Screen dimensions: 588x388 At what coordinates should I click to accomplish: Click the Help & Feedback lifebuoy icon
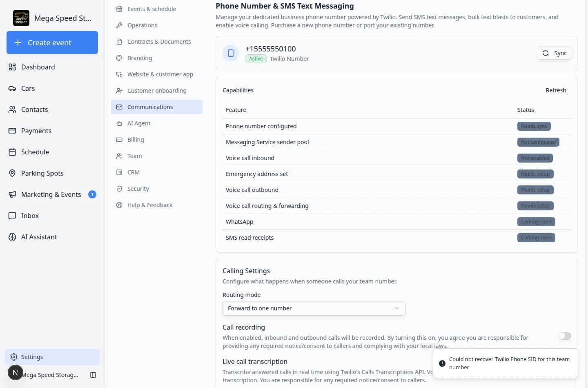[x=119, y=205]
